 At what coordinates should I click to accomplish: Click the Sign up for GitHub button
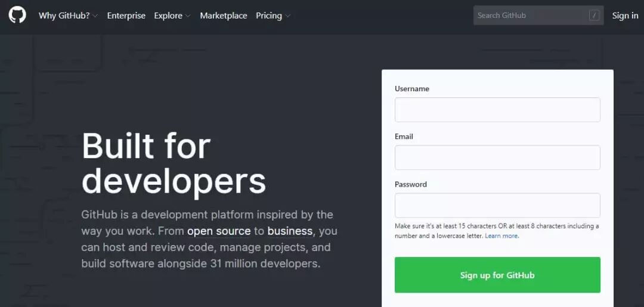pyautogui.click(x=497, y=275)
